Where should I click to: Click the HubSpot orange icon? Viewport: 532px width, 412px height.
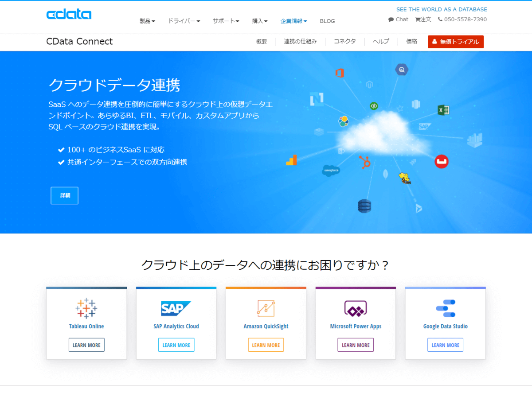tap(365, 162)
